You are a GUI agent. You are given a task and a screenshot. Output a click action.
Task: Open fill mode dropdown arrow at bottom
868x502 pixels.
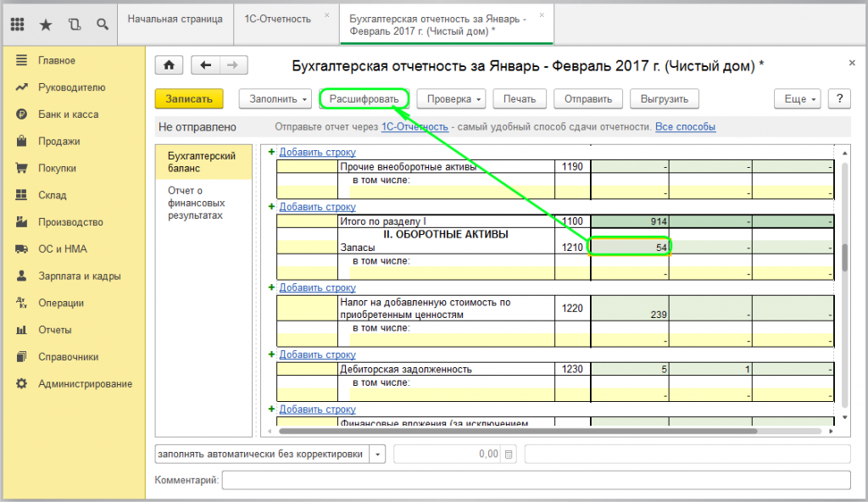click(377, 455)
